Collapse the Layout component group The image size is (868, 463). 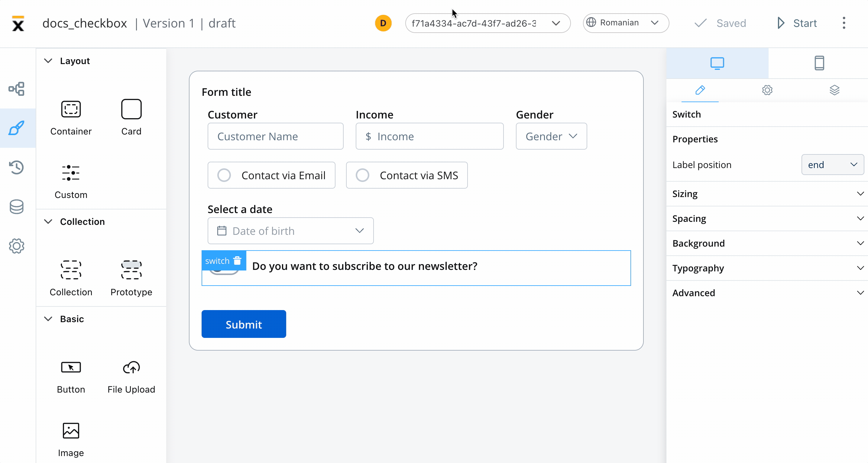pyautogui.click(x=48, y=61)
